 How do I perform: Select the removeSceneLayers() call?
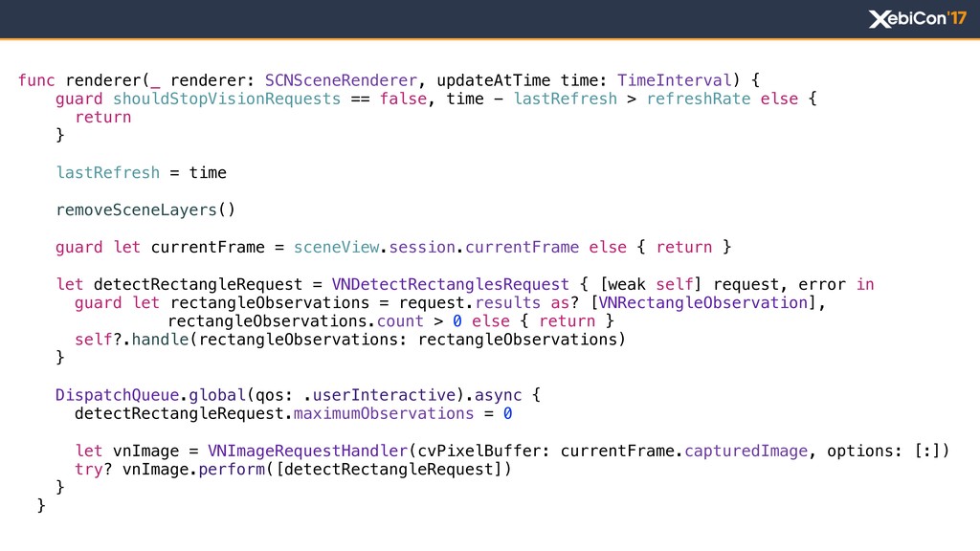pos(145,209)
